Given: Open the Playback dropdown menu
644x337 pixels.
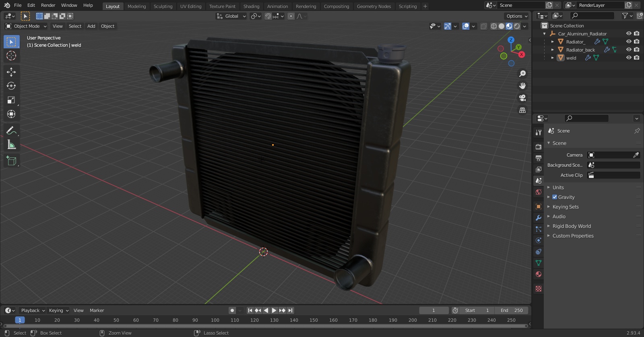Looking at the screenshot, I should [33, 310].
